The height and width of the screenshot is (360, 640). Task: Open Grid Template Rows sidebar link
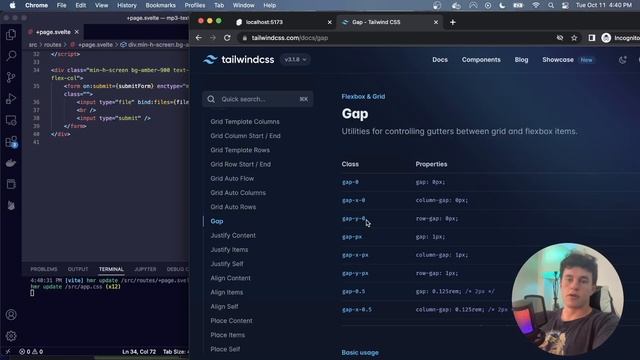pyautogui.click(x=240, y=150)
